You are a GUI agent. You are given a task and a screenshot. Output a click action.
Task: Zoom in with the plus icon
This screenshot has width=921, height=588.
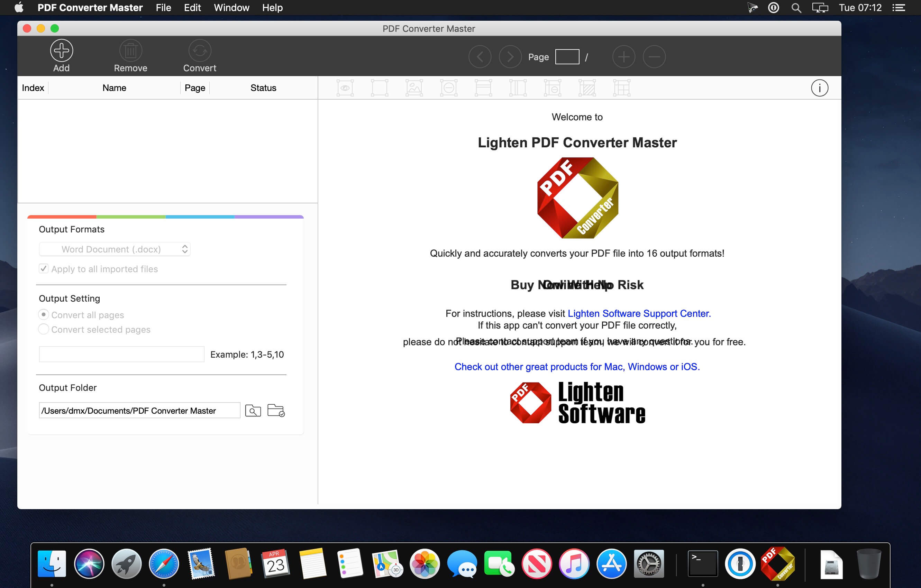point(623,57)
